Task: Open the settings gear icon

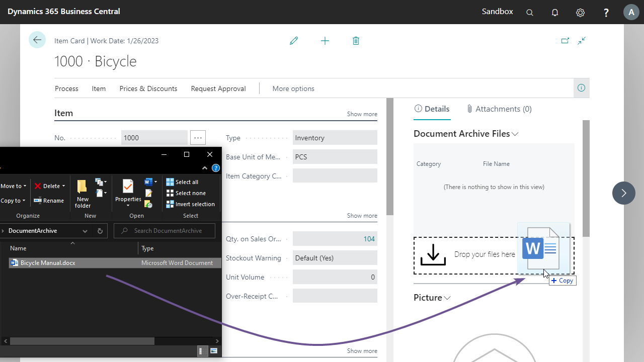Action: [580, 13]
